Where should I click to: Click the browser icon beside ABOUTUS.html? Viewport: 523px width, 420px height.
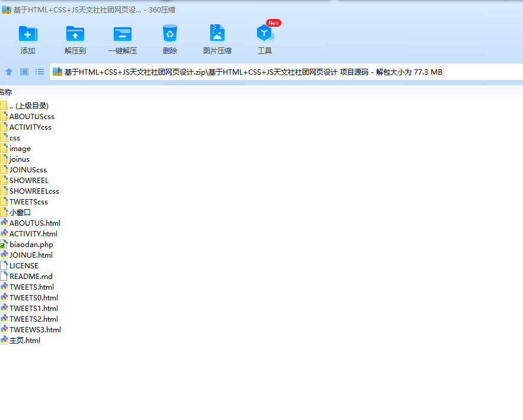(x=4, y=223)
